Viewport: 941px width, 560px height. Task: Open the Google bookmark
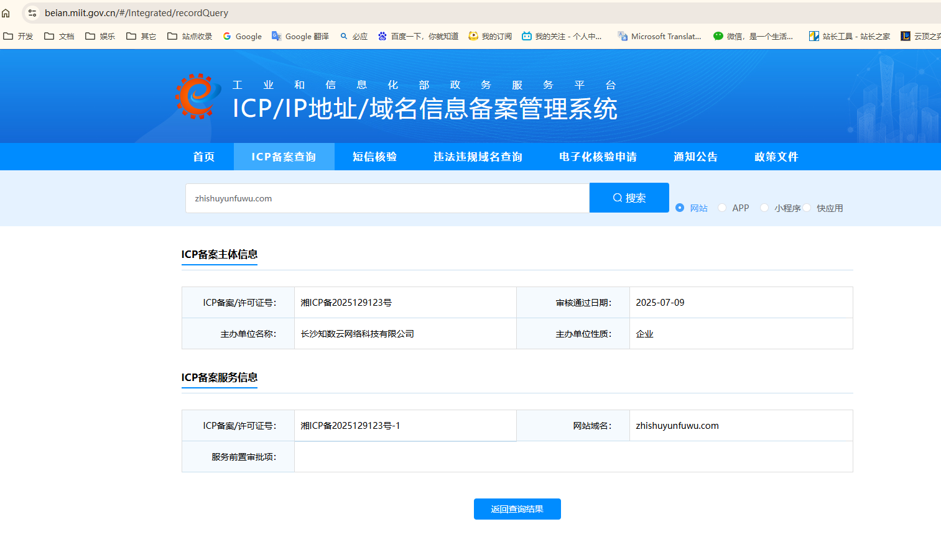[x=243, y=37]
